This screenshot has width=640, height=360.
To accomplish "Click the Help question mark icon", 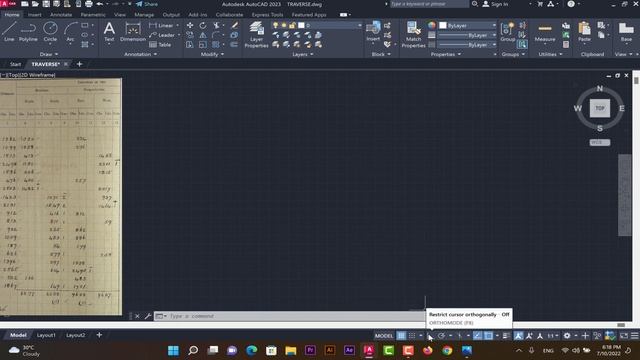I will tap(571, 4).
